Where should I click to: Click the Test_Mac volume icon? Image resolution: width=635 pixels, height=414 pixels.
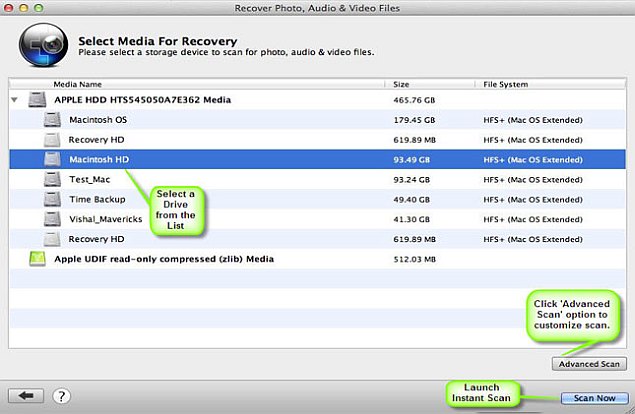coord(52,179)
